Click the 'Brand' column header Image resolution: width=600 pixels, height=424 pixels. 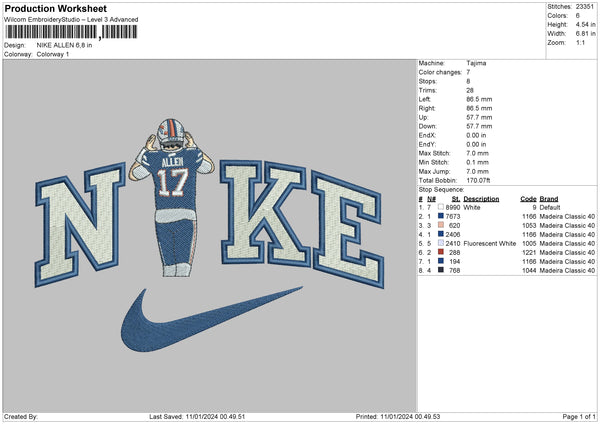pos(549,199)
